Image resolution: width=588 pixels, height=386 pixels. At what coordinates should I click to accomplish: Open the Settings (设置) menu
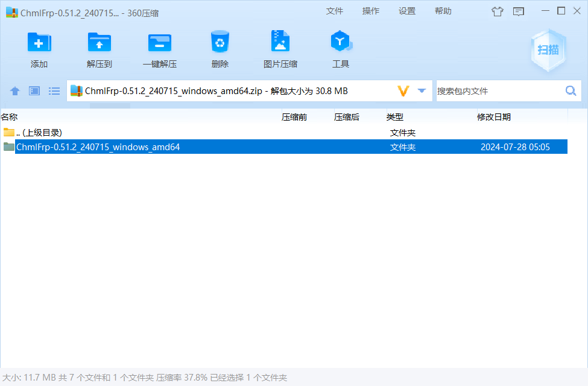(x=407, y=11)
